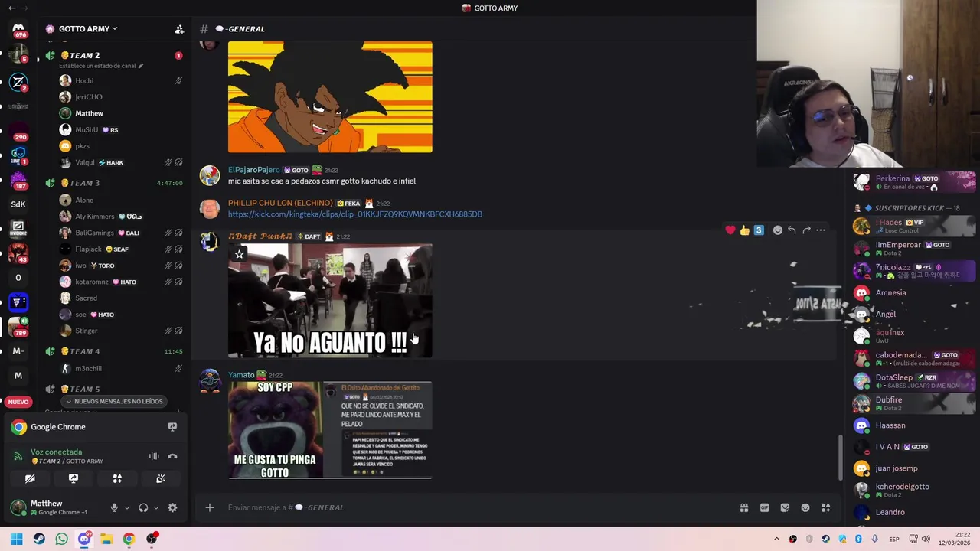Image resolution: width=980 pixels, height=551 pixels.
Task: Open the SdK server icon
Action: click(x=18, y=204)
